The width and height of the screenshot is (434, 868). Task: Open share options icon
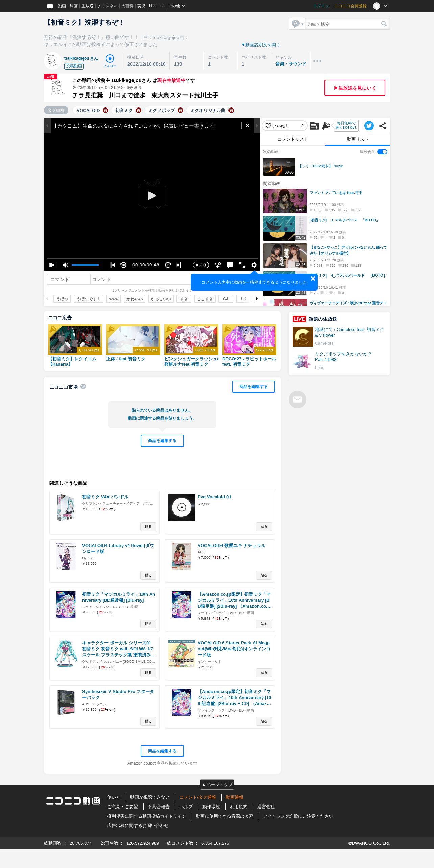pos(383,126)
